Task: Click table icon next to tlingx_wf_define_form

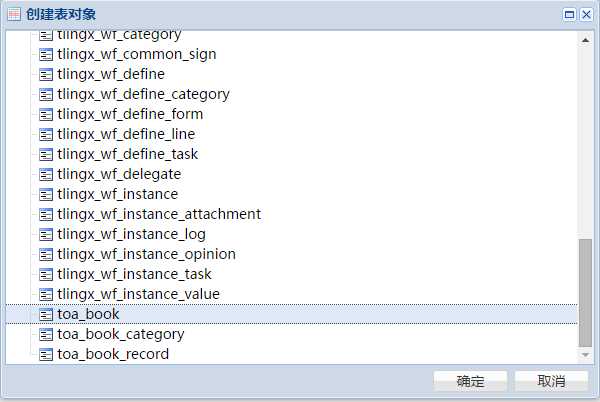Action: pos(46,114)
